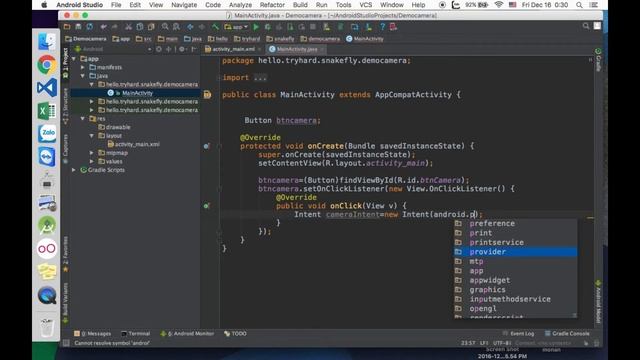
Task: Close the MainActivity.java editor tab
Action: [322, 49]
